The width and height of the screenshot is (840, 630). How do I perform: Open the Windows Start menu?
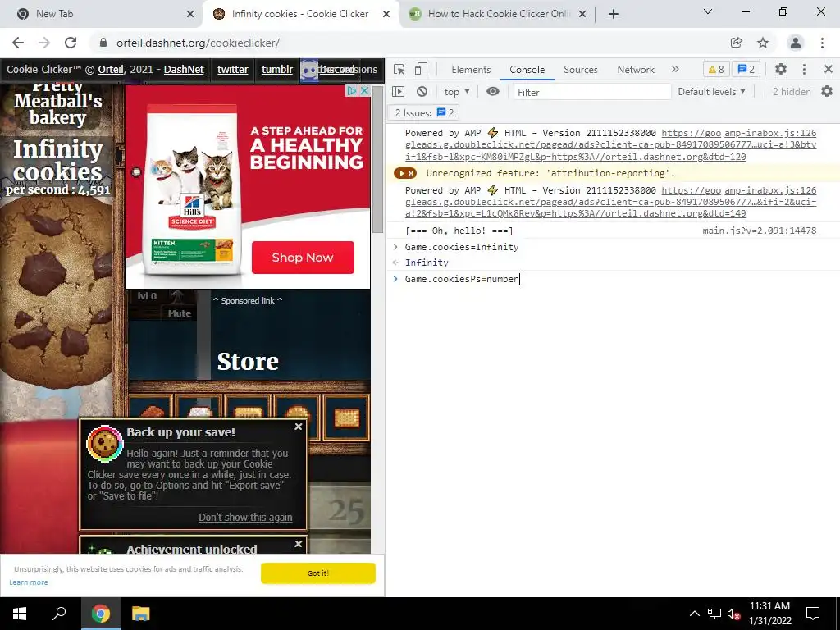20,614
